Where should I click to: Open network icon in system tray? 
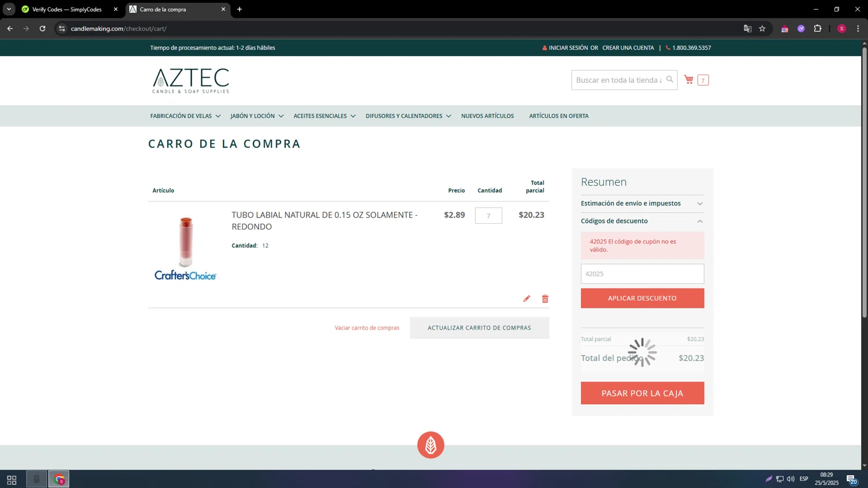point(779,479)
